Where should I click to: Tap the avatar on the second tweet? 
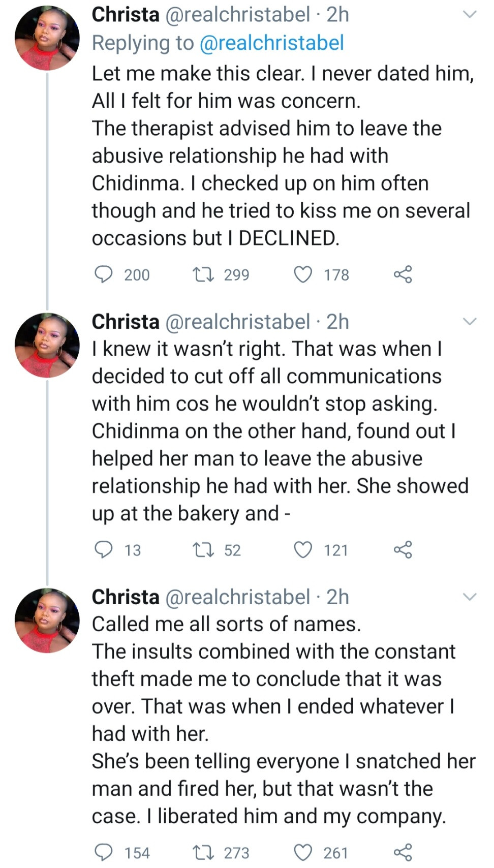tap(47, 345)
